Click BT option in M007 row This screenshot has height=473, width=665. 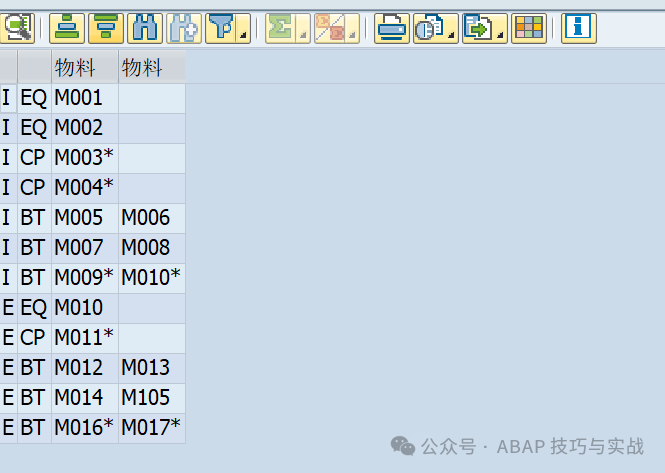click(34, 248)
